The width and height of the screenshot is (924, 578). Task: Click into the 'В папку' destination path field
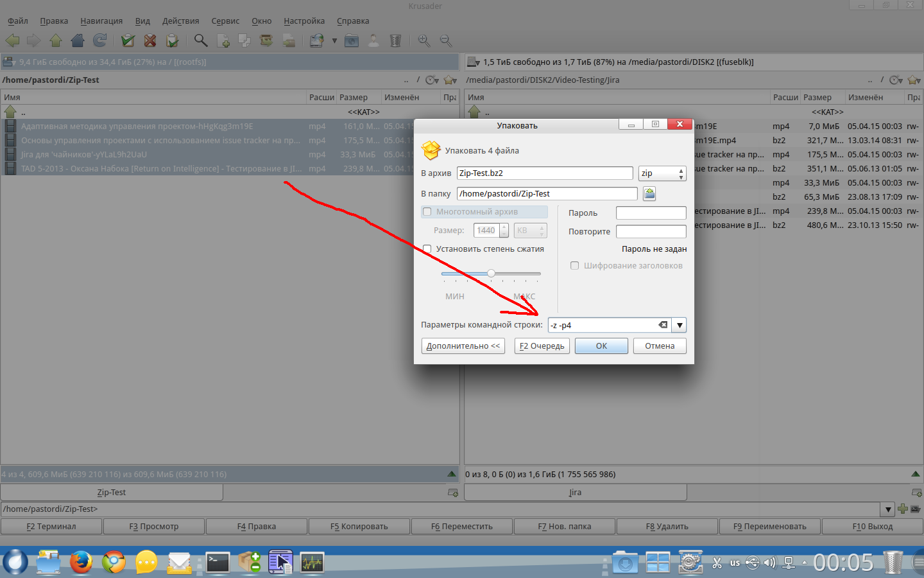[x=547, y=193]
